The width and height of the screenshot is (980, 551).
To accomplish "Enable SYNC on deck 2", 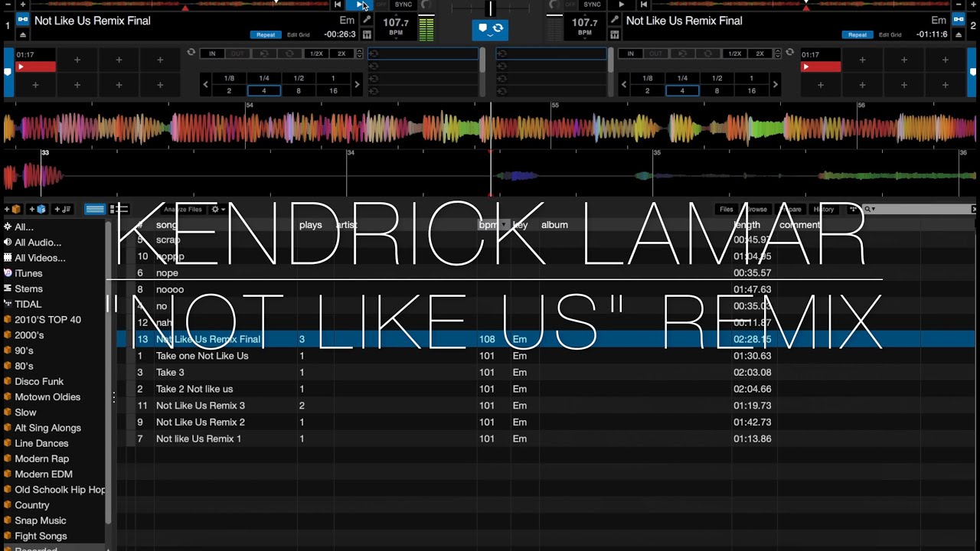I will click(x=592, y=5).
